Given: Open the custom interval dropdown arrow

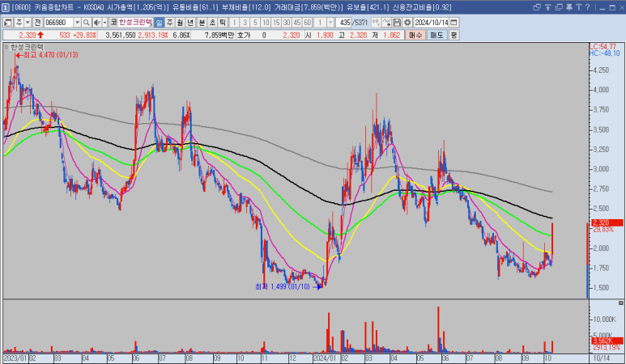Looking at the screenshot, I should pos(330,23).
